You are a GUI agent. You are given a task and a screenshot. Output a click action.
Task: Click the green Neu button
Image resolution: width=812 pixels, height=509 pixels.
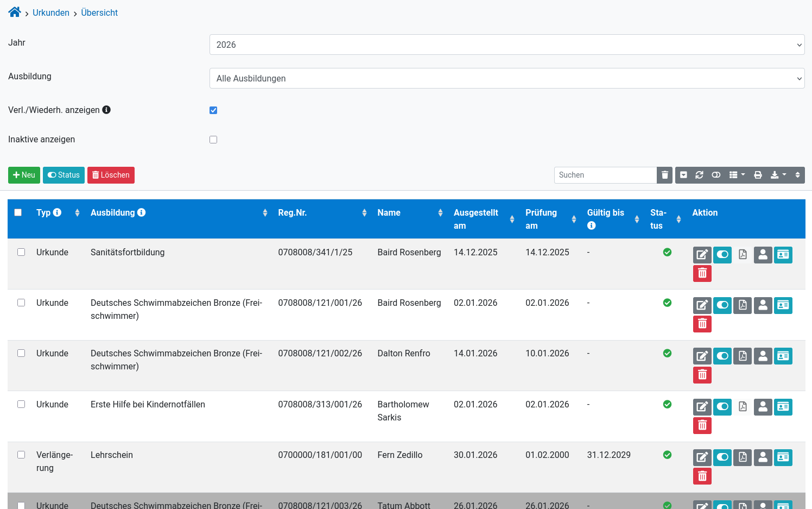pos(24,175)
